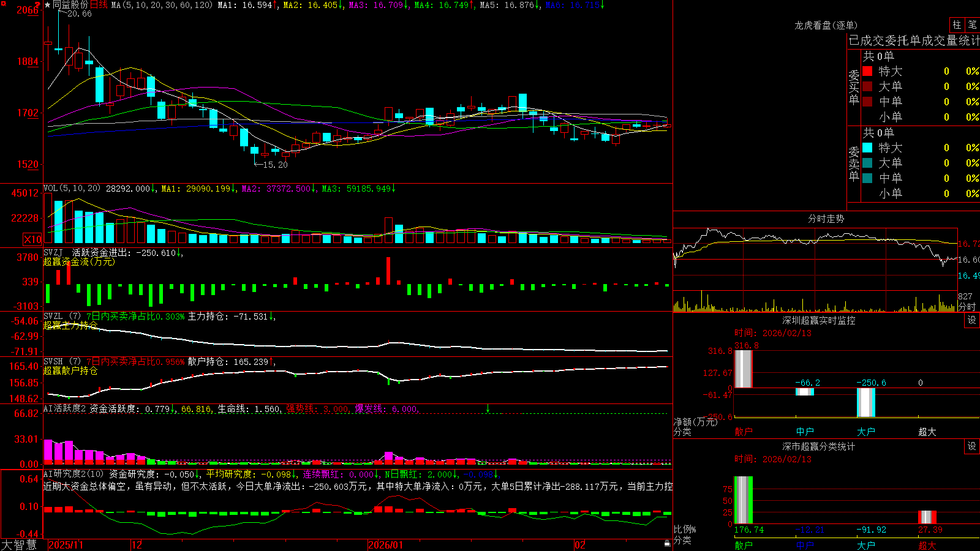Click 2025/11 marker on time axis
This screenshot has width=980, height=551.
coord(66,545)
